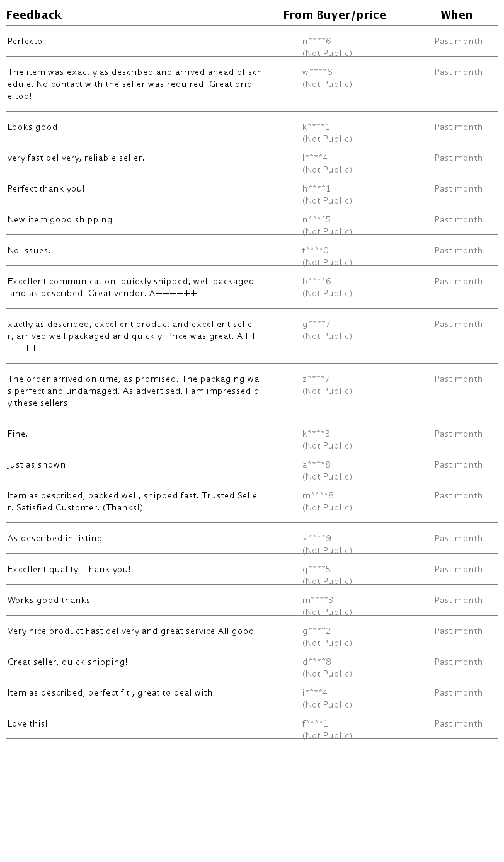
Task: Select buyer t****0 username
Action: [315, 251]
